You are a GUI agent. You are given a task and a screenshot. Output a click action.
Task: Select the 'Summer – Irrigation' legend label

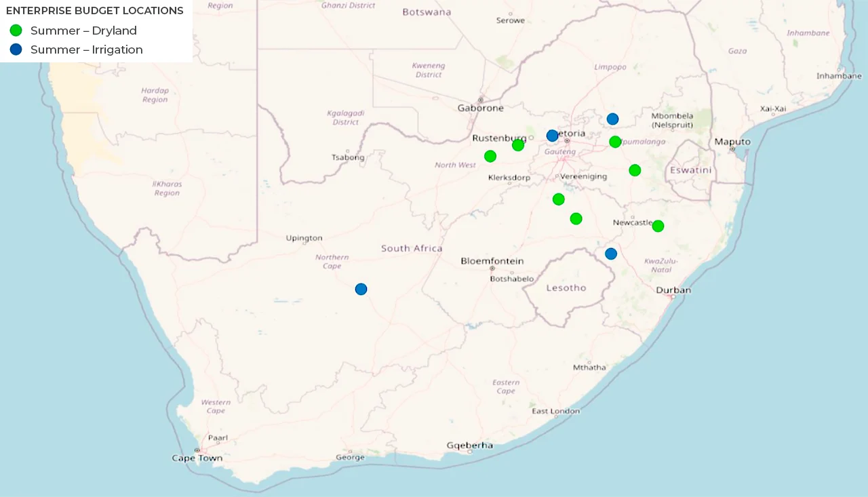coord(87,49)
